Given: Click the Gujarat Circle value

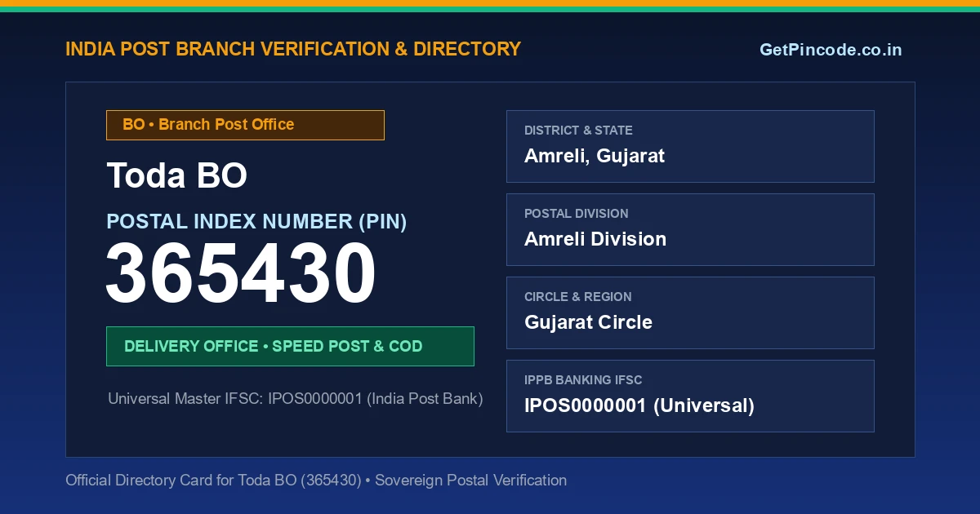Looking at the screenshot, I should point(588,322).
